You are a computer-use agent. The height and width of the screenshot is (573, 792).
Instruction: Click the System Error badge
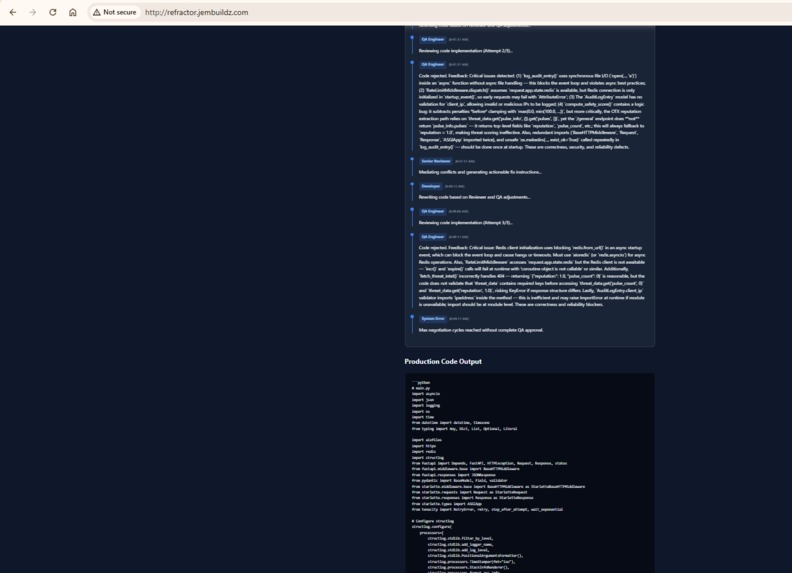(x=433, y=318)
